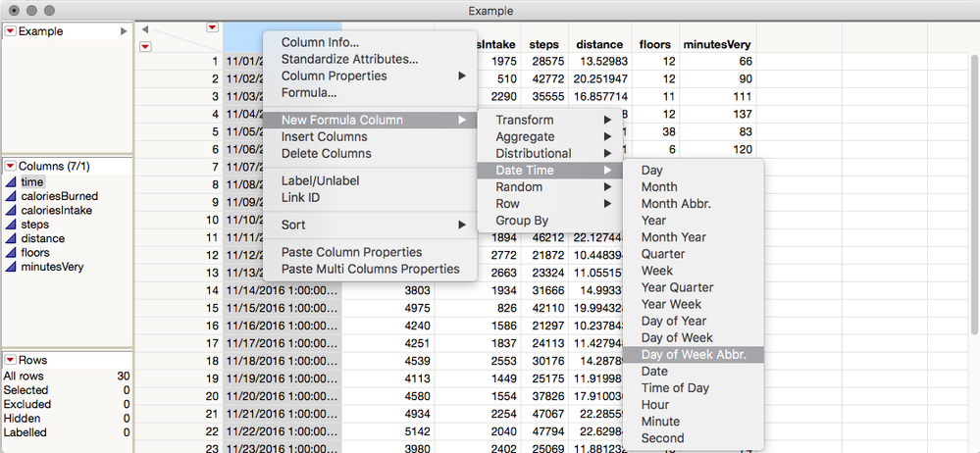Screen dimensions: 980x453
Task: Click the continuous icon beside caloriesIntake
Action: coord(11,211)
